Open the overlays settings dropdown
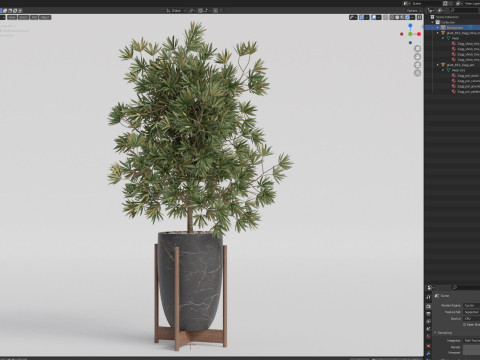 [x=379, y=17]
